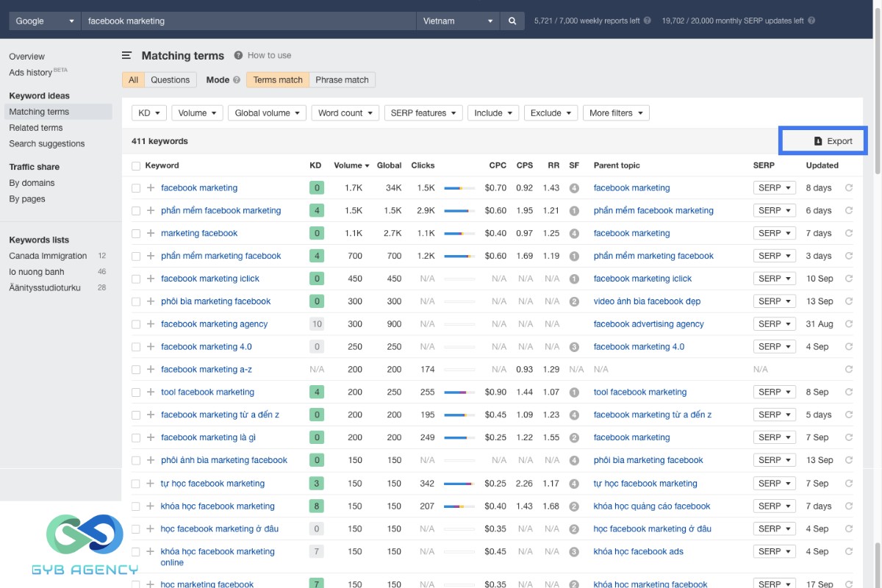Click clicks distribution bar for tool facebook marketing
882x588 pixels.
tap(459, 392)
